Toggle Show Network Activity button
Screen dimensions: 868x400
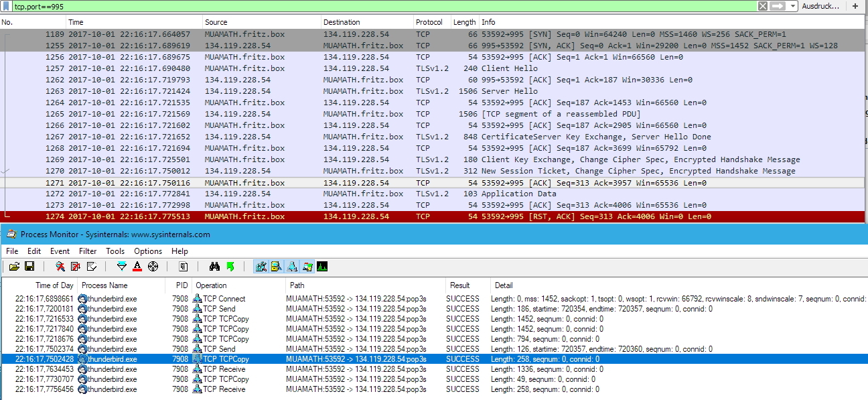292,267
